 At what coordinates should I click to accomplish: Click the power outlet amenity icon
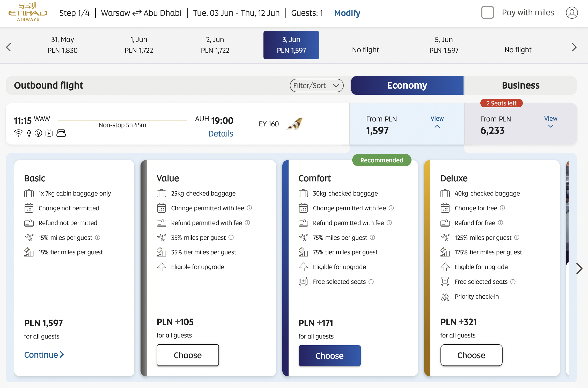[38, 133]
